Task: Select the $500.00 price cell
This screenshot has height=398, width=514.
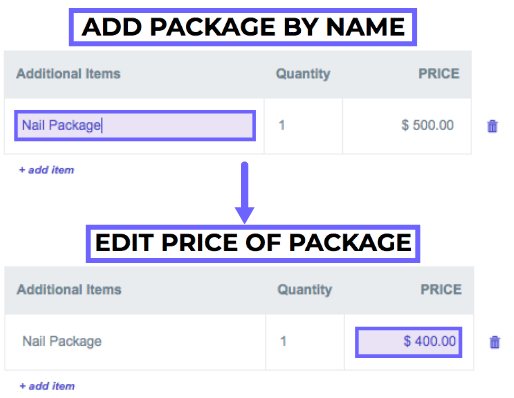Action: click(x=427, y=125)
